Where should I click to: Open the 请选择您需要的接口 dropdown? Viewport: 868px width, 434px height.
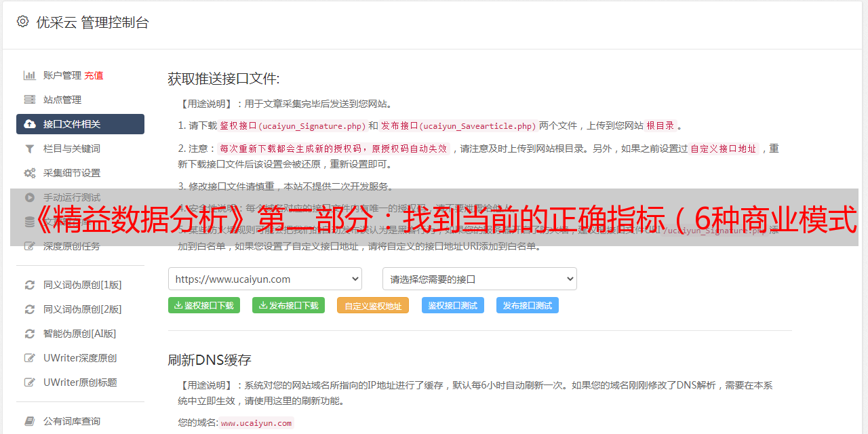point(480,279)
